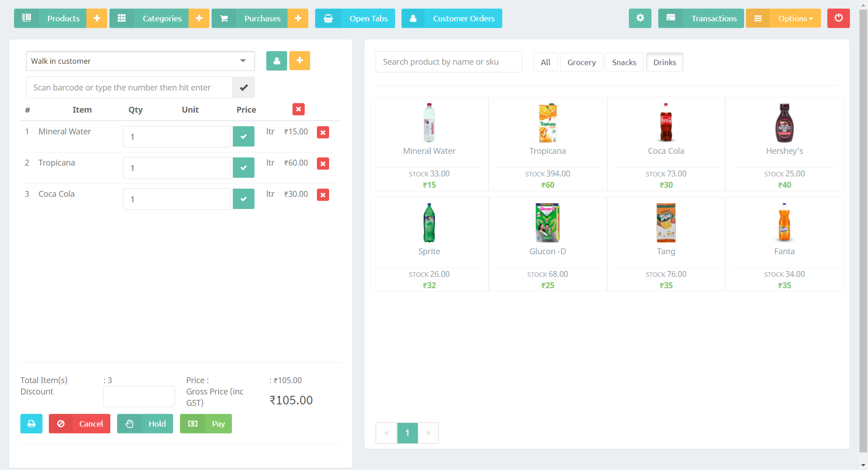
Task: Edit Coca Cola quantity field
Action: point(177,199)
